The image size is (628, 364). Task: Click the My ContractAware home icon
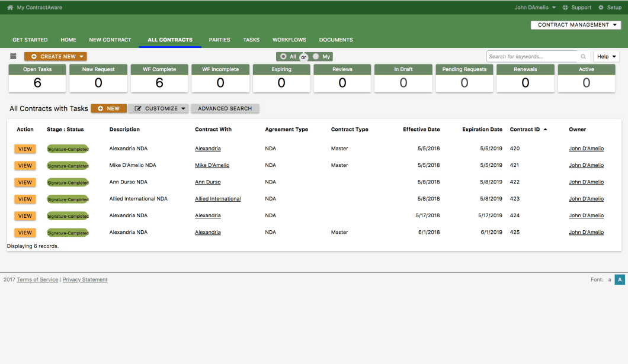click(x=10, y=7)
